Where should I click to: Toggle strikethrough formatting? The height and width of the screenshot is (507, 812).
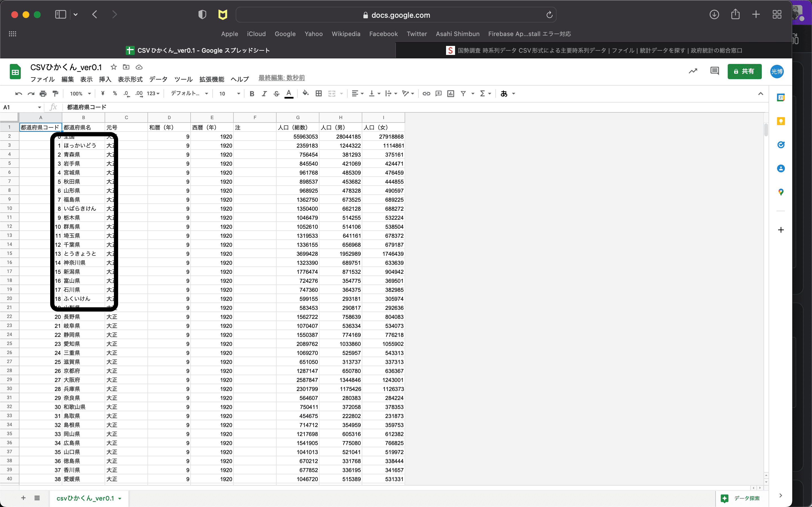click(276, 94)
